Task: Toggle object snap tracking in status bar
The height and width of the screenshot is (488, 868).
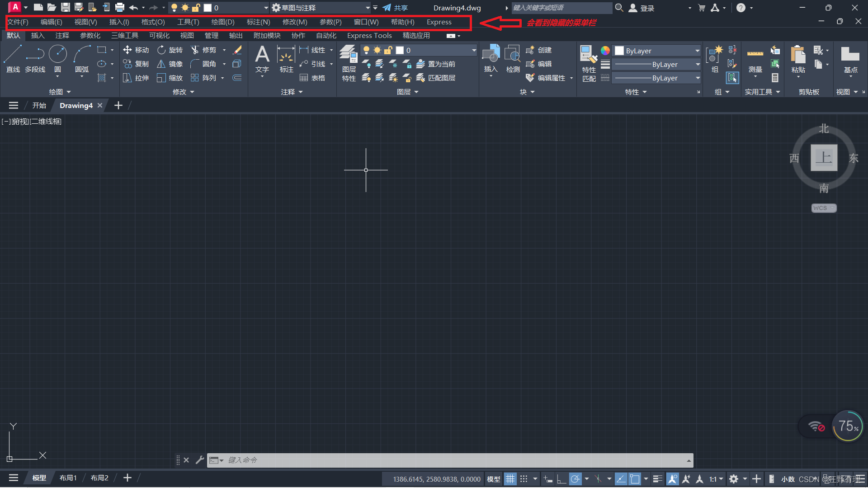Action: 621,479
